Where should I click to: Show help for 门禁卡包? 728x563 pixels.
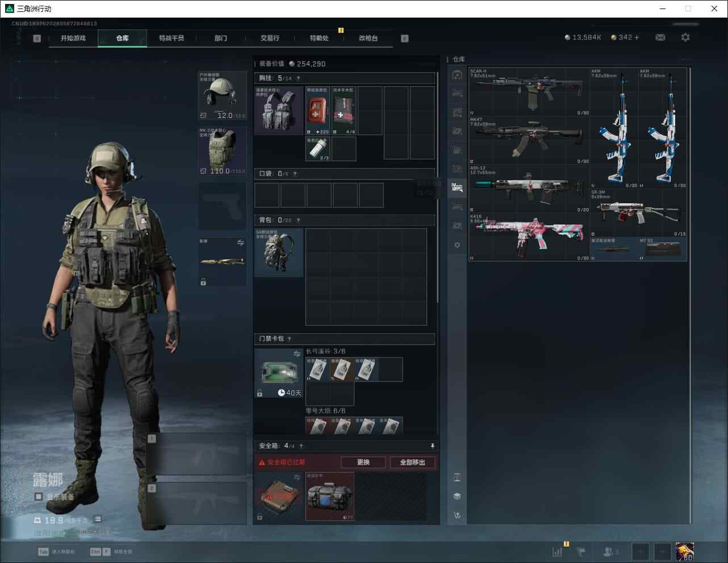(289, 339)
